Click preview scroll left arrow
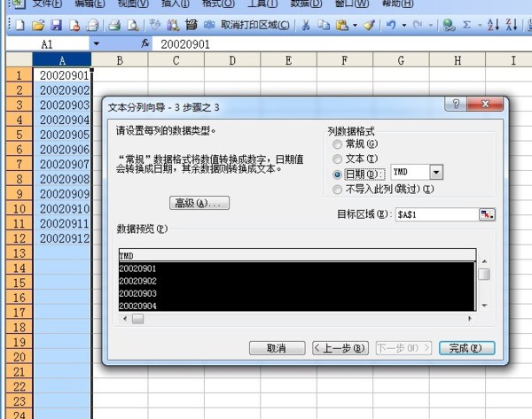This screenshot has height=419, width=532. (125, 319)
